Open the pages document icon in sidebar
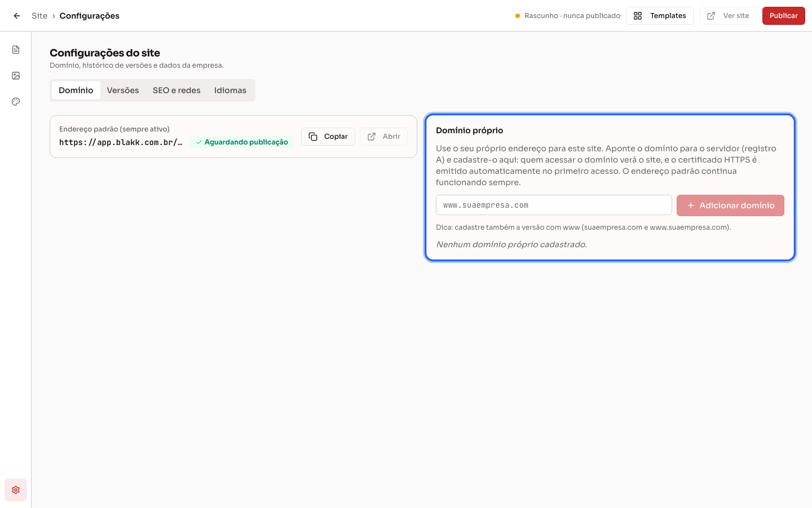 [x=16, y=50]
